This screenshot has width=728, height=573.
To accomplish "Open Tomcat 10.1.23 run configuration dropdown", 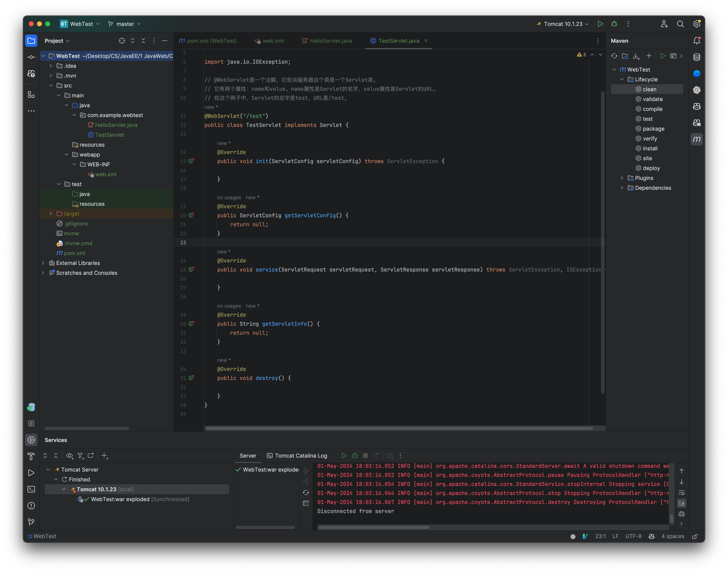I will tap(562, 24).
